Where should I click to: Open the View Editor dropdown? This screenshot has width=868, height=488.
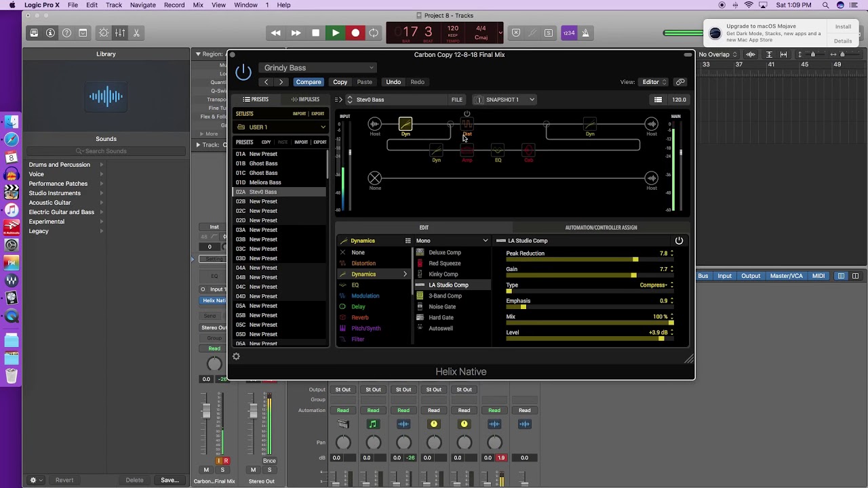pyautogui.click(x=654, y=82)
